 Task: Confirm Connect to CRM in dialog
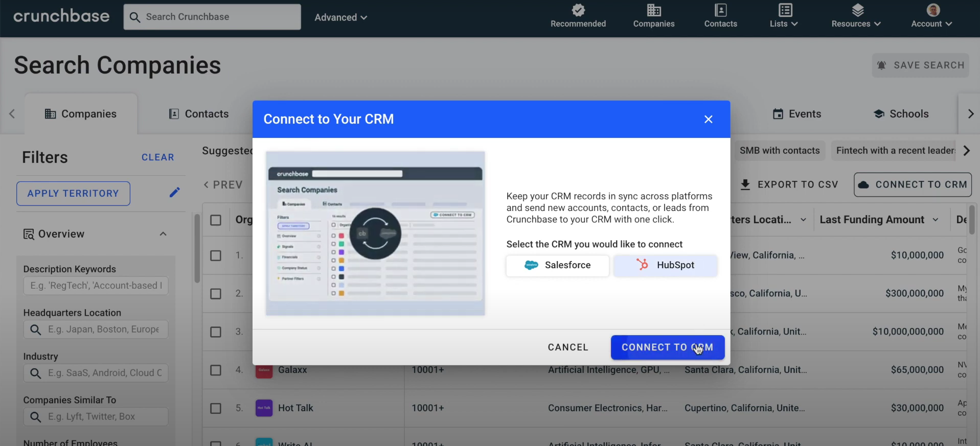pyautogui.click(x=667, y=347)
